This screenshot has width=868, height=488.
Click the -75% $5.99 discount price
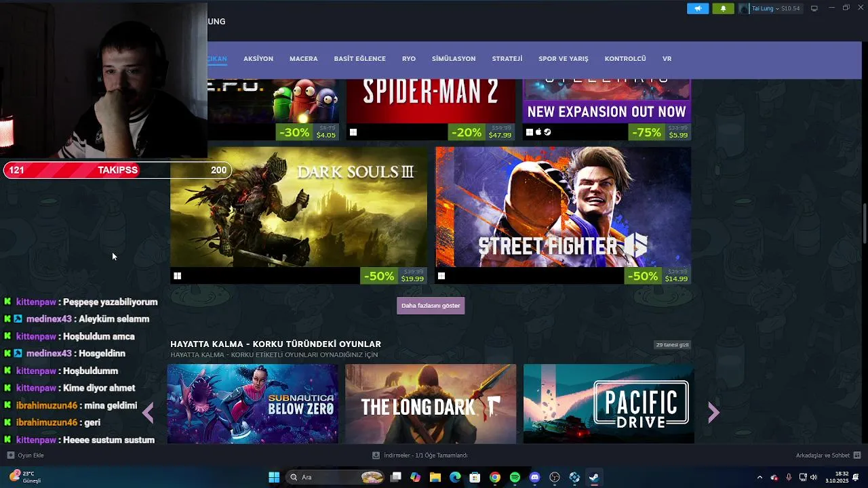pyautogui.click(x=660, y=132)
